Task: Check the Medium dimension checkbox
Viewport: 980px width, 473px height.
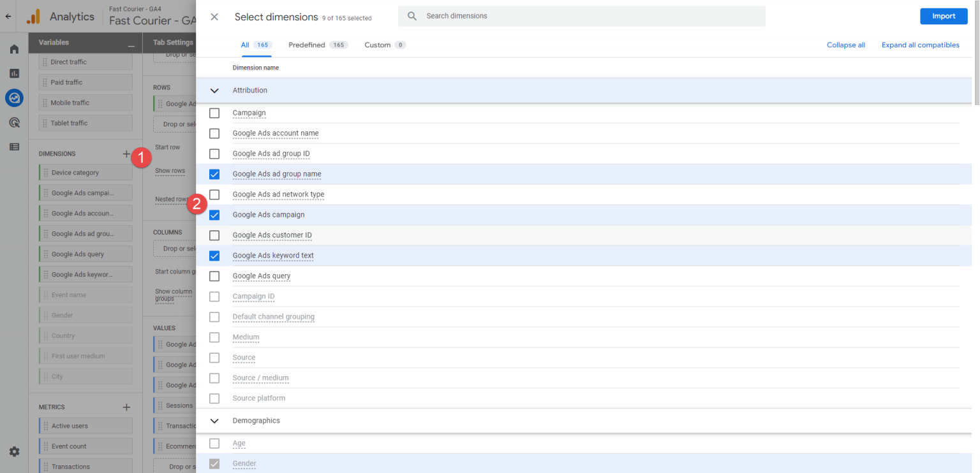Action: [214, 337]
